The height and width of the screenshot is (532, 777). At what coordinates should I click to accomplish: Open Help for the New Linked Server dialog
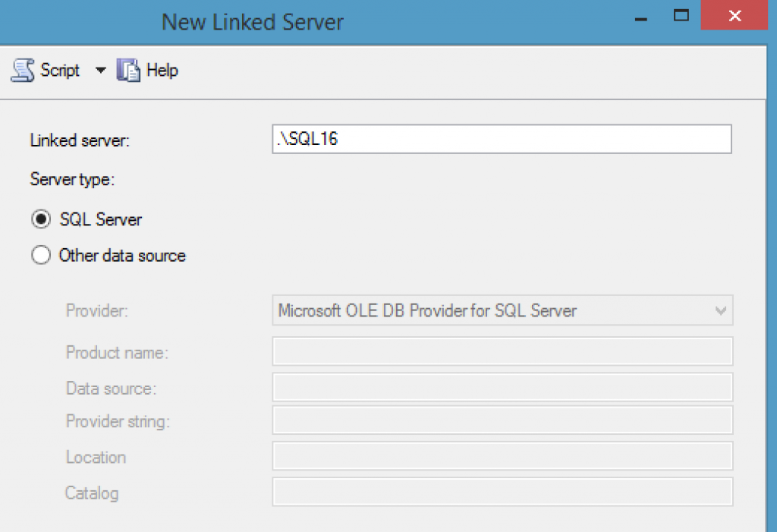[x=158, y=70]
